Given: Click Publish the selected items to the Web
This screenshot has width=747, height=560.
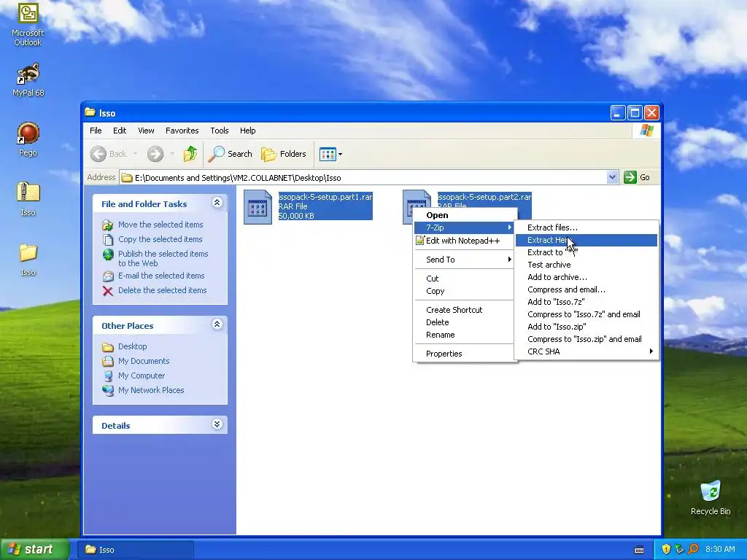Looking at the screenshot, I should (163, 258).
